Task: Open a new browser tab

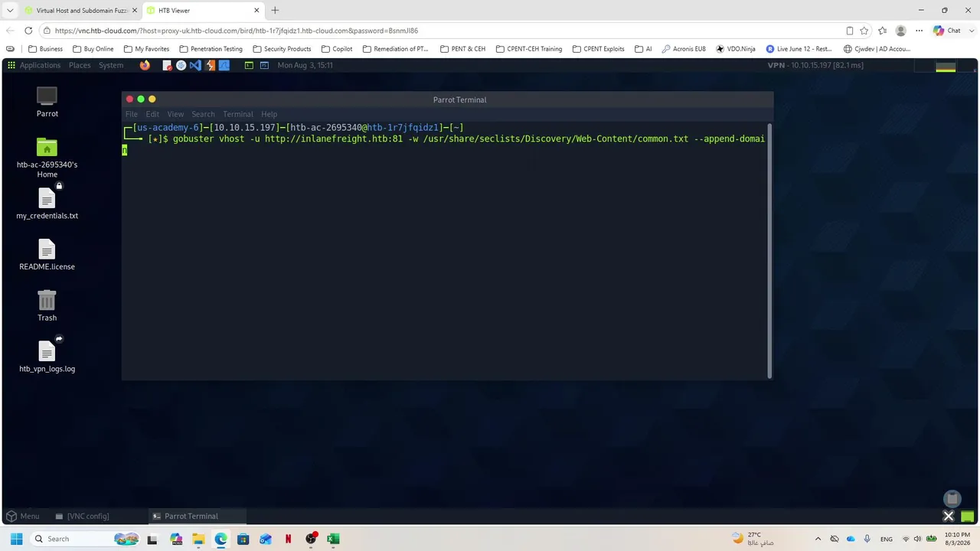Action: [275, 10]
